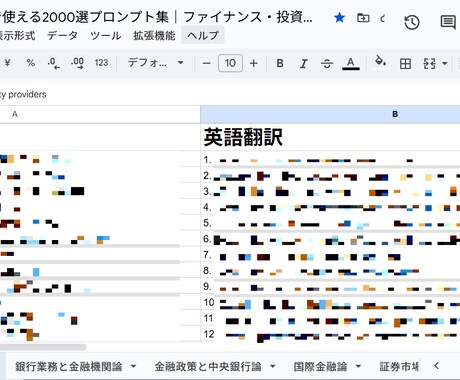Click the horizontal scrollbar thumb
The height and width of the screenshot is (380, 460).
[43, 347]
